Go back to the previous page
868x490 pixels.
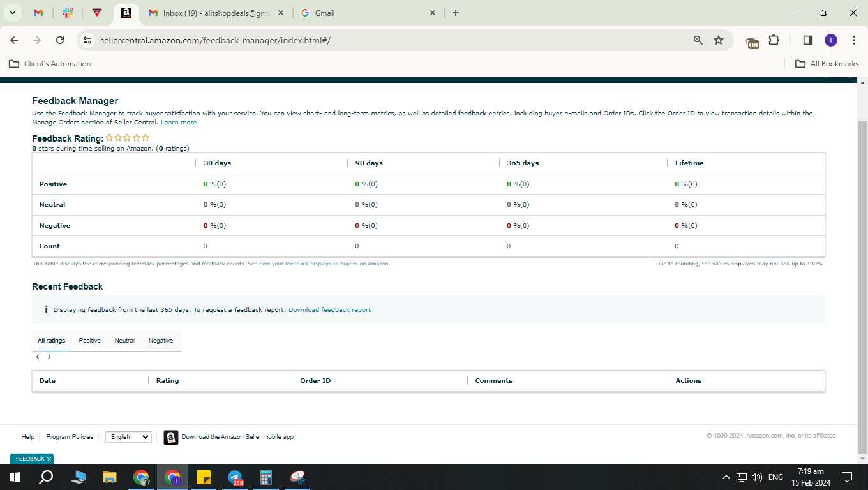coord(15,40)
